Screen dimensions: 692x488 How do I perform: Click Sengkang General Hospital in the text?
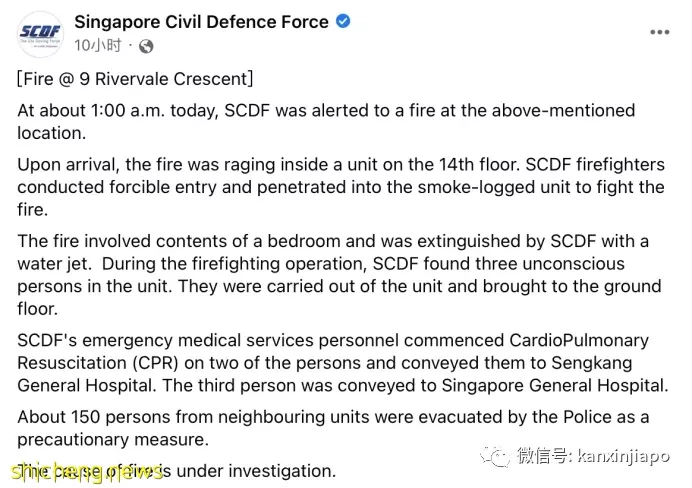pyautogui.click(x=324, y=374)
